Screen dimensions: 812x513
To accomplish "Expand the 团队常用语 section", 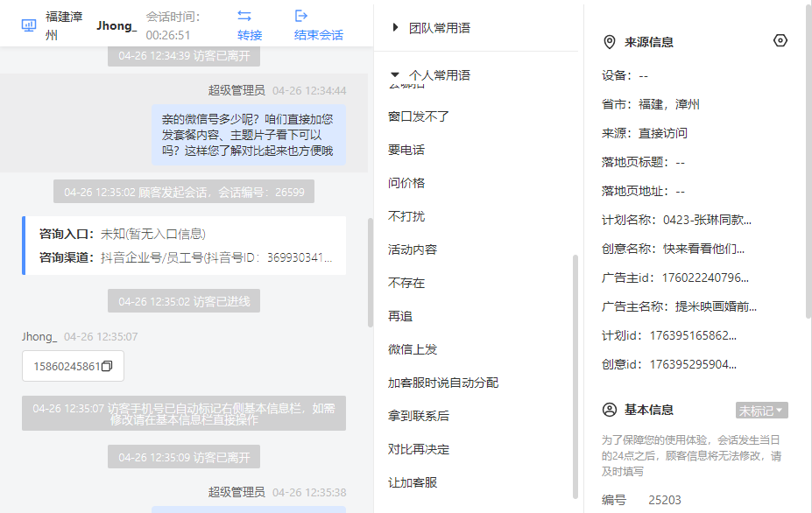I will pos(395,27).
